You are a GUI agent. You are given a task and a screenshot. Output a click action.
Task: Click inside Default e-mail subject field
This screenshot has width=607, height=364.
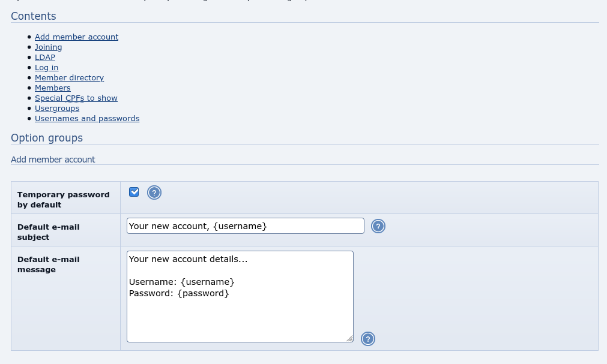pyautogui.click(x=245, y=226)
